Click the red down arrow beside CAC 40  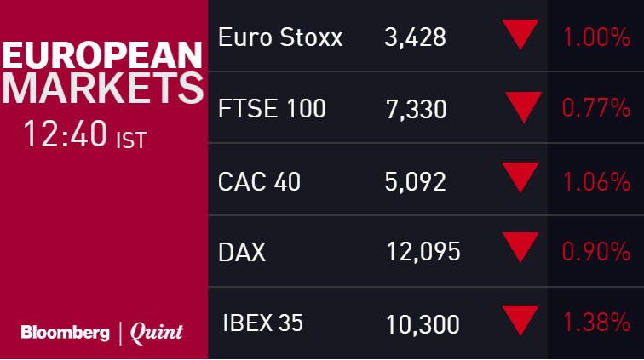(521, 178)
